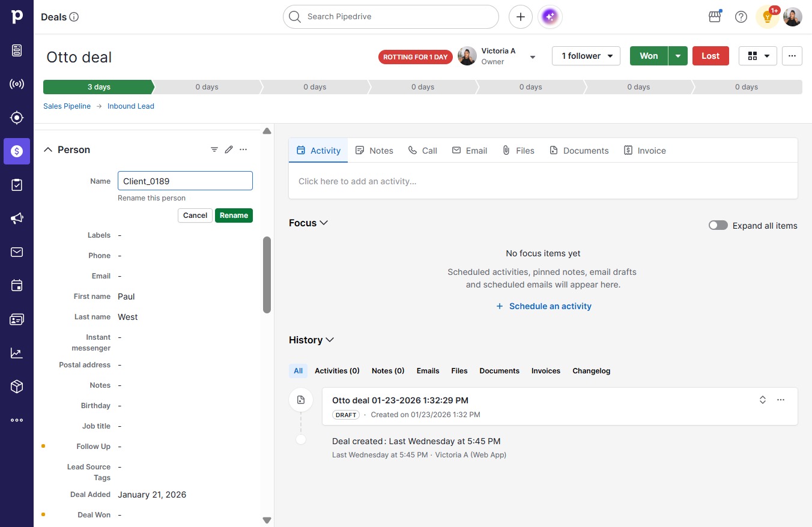Expand the Otto deal document history item

[763, 400]
